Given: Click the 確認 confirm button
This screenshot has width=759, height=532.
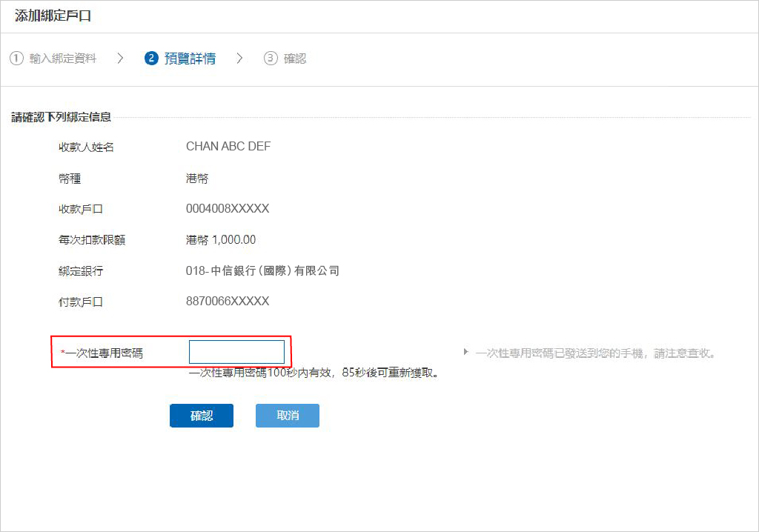Looking at the screenshot, I should 202,416.
